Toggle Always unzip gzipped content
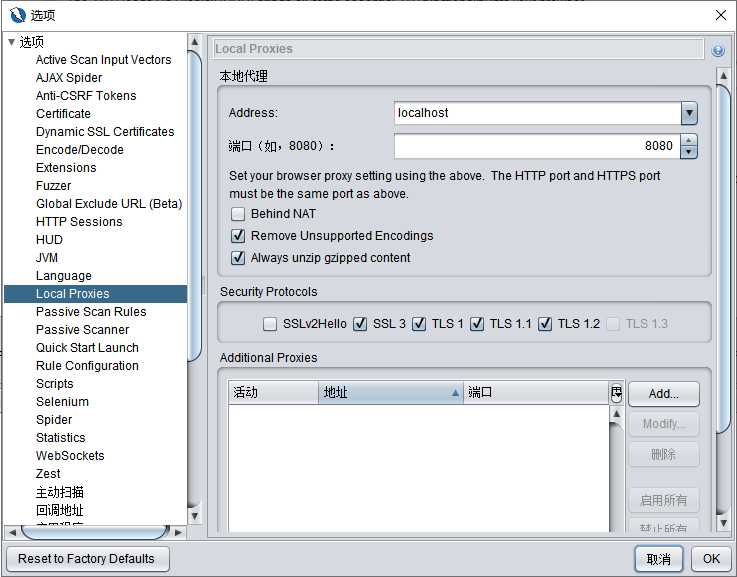This screenshot has width=737, height=577. click(x=238, y=257)
